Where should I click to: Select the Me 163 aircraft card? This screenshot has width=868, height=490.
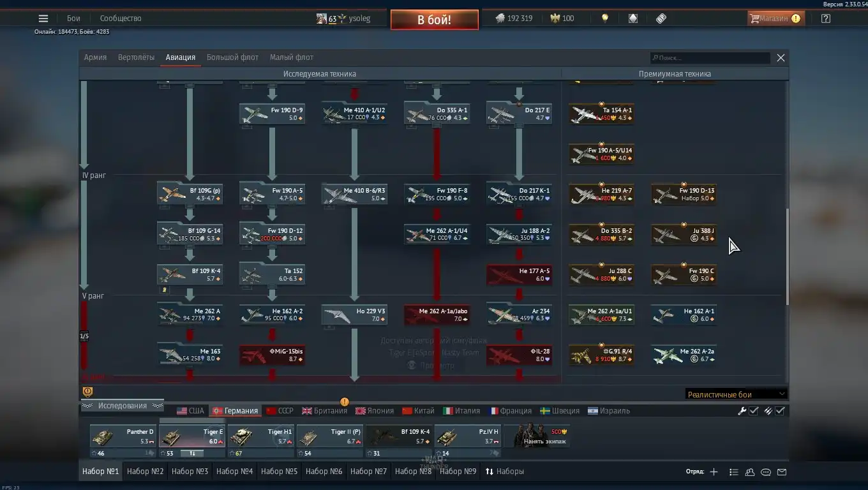190,355
